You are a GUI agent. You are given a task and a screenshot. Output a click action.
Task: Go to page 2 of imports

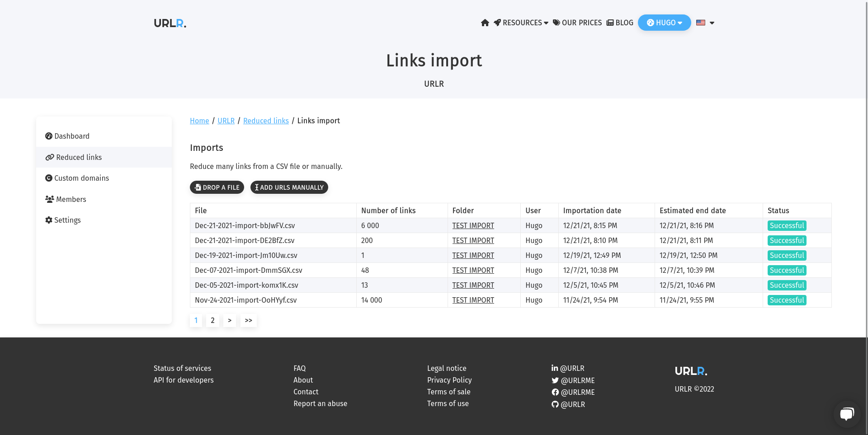click(212, 320)
